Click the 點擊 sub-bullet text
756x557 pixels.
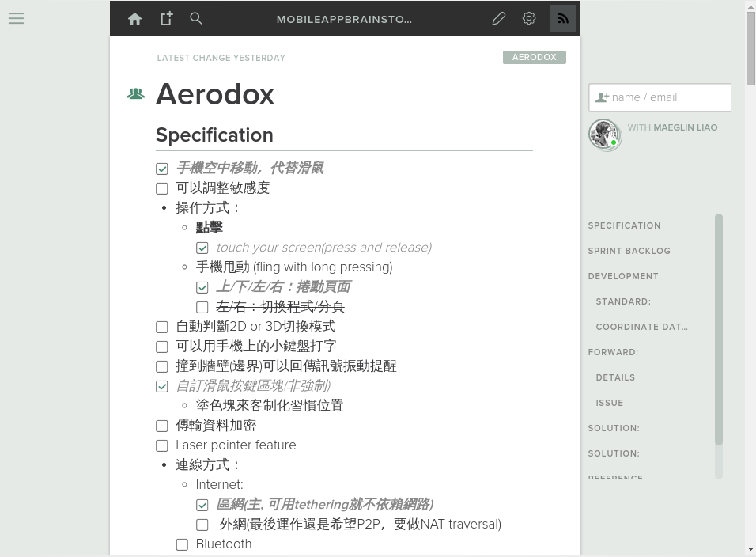pyautogui.click(x=210, y=228)
